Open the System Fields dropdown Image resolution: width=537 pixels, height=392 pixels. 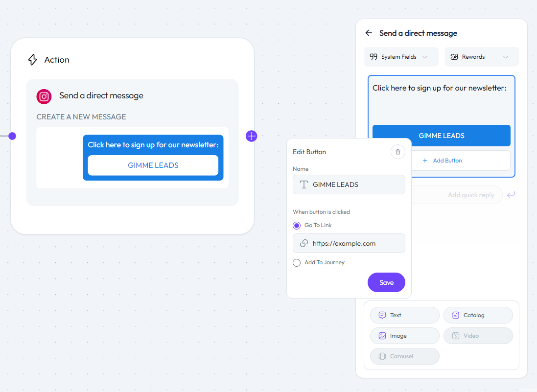(x=398, y=57)
